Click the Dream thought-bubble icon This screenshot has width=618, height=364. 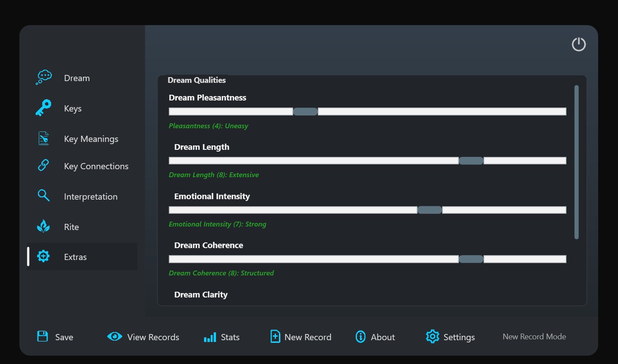click(x=44, y=78)
